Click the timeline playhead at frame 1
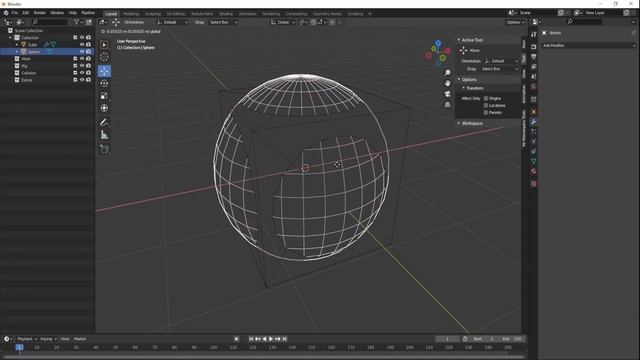Image resolution: width=640 pixels, height=360 pixels. pos(19,347)
